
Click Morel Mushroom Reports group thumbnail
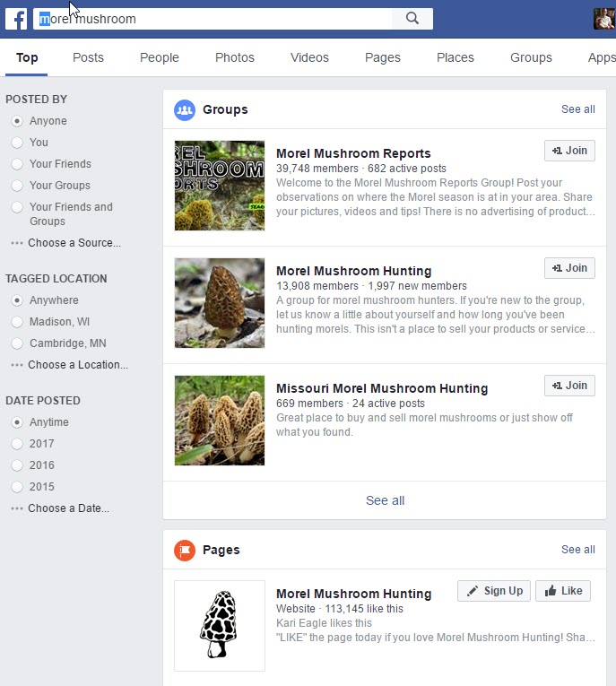coord(220,186)
